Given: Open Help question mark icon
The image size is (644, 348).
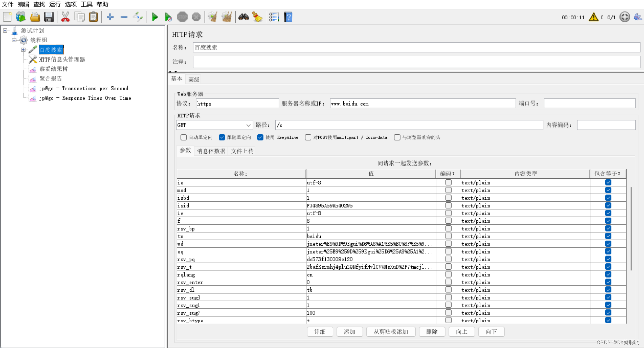Looking at the screenshot, I should pos(288,17).
